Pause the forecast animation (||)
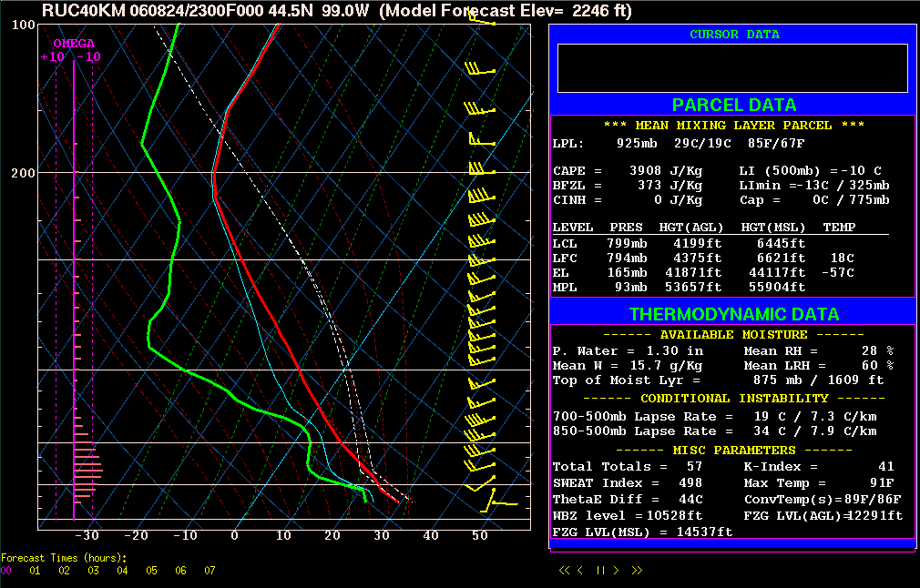The height and width of the screenshot is (588, 920). (x=600, y=571)
